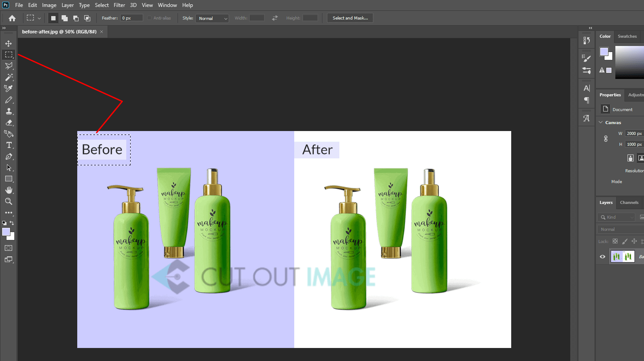The image size is (644, 361).
Task: Select the Eraser tool
Action: tap(9, 122)
